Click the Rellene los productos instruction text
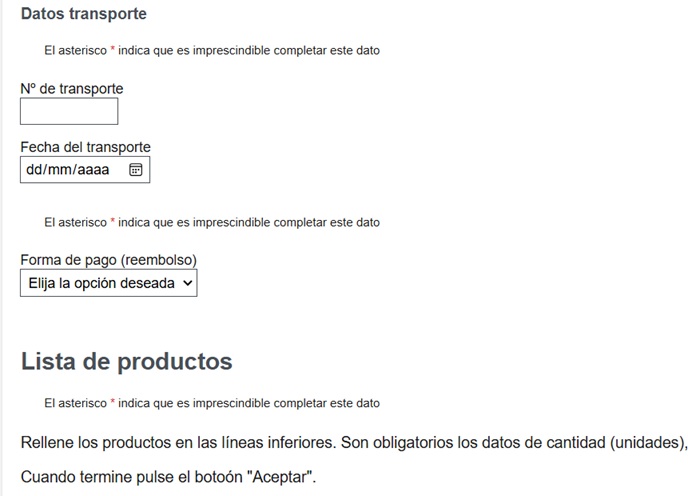The image size is (688, 496). (x=354, y=442)
